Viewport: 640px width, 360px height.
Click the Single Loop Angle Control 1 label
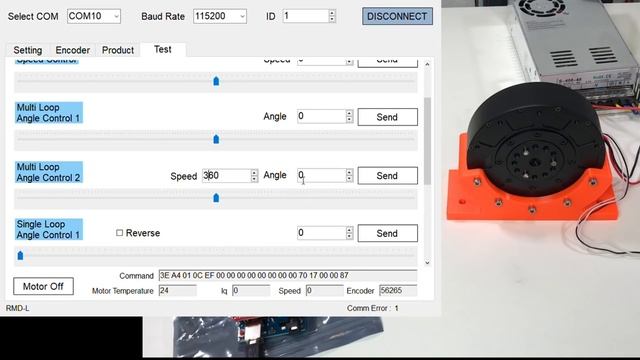click(x=49, y=229)
